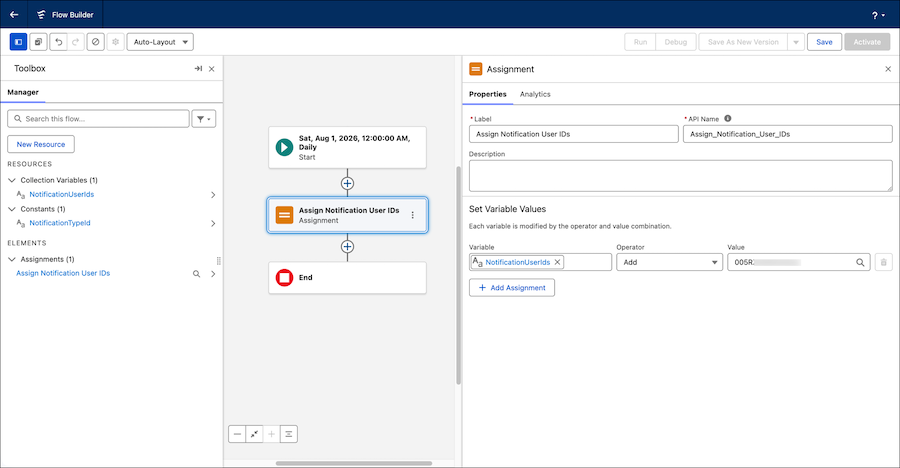Click the canvas horizontal scrollbar
900x468 pixels.
click(354, 463)
